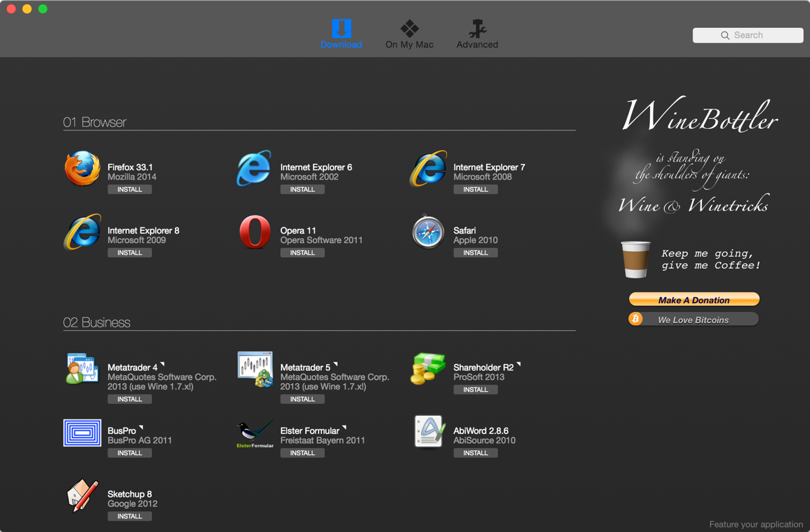Install Opera 11
Viewport: 810px width, 532px height.
click(302, 253)
